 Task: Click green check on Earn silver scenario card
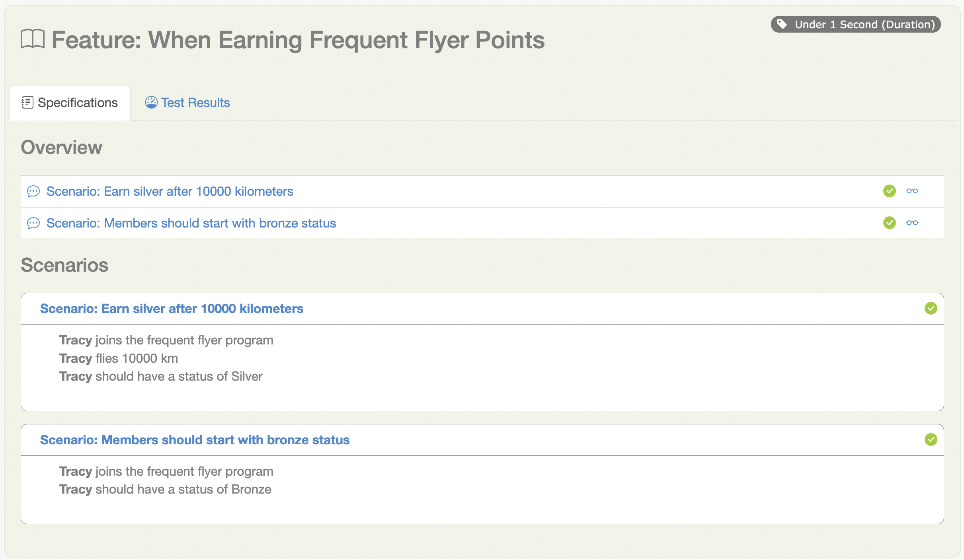pyautogui.click(x=931, y=308)
